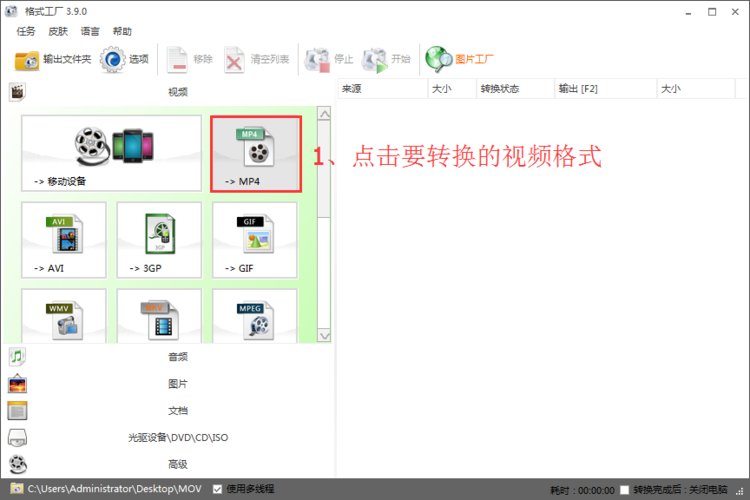Click the 格式工厂 app title icon
Screen dimensions: 750x500
tap(11, 11)
